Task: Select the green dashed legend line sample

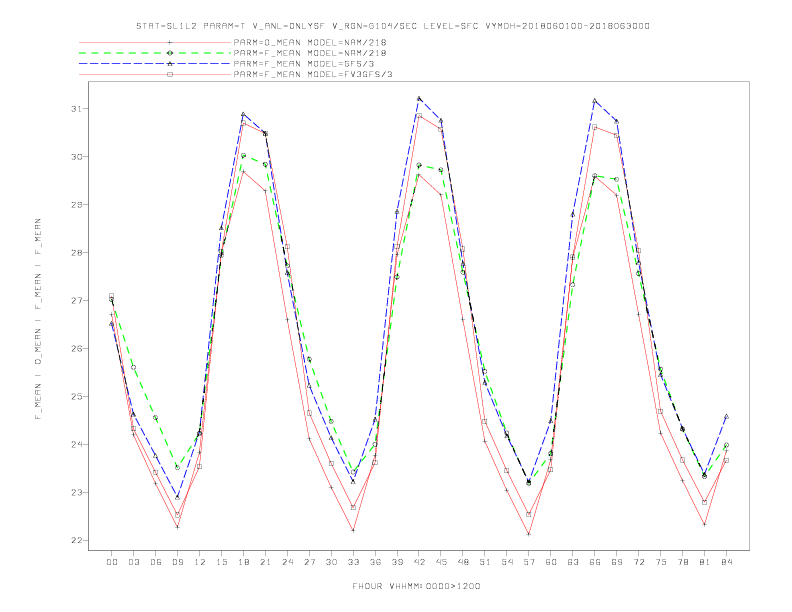Action: click(x=155, y=53)
